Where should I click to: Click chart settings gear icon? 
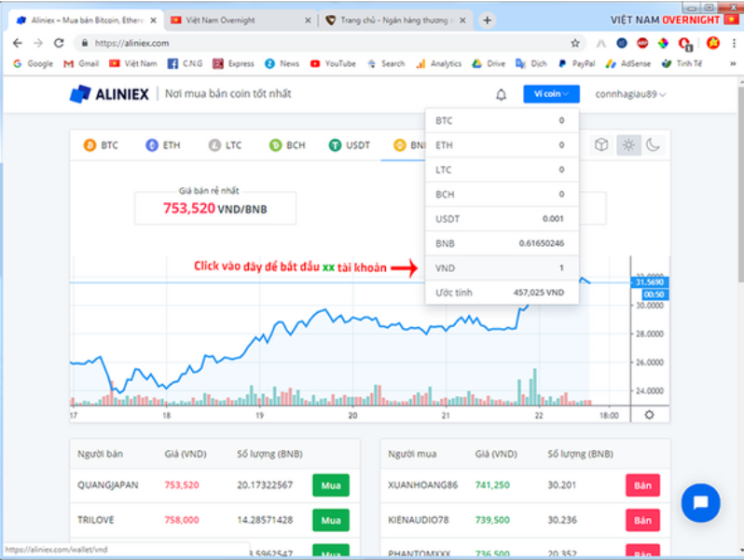coord(649,415)
